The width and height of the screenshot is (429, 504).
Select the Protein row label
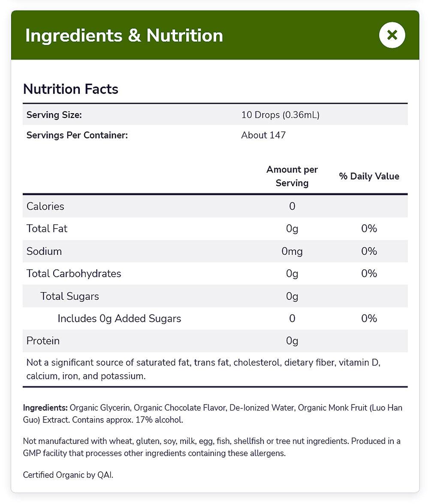tap(43, 341)
